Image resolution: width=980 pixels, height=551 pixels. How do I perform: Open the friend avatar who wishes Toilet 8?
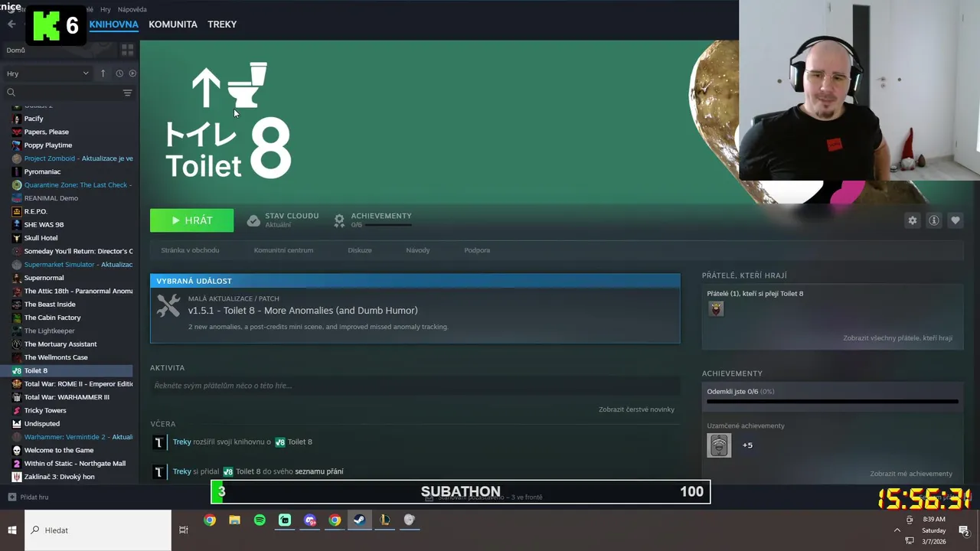coord(716,308)
